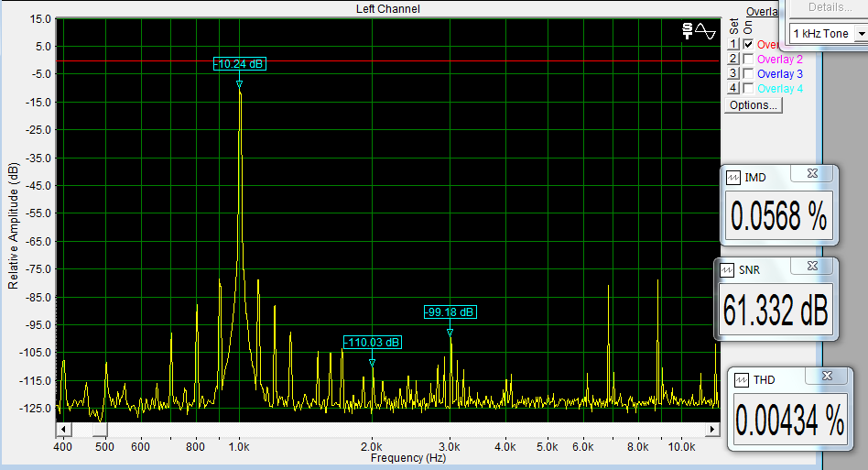Enable the Overlay 4 checkbox
Image resolution: width=868 pixels, height=470 pixels.
tap(748, 88)
